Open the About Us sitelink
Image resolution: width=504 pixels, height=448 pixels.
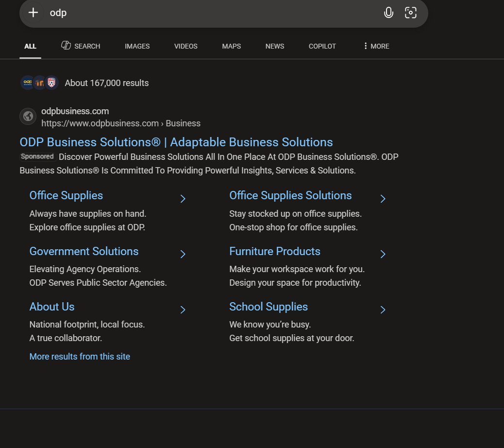pyautogui.click(x=52, y=307)
